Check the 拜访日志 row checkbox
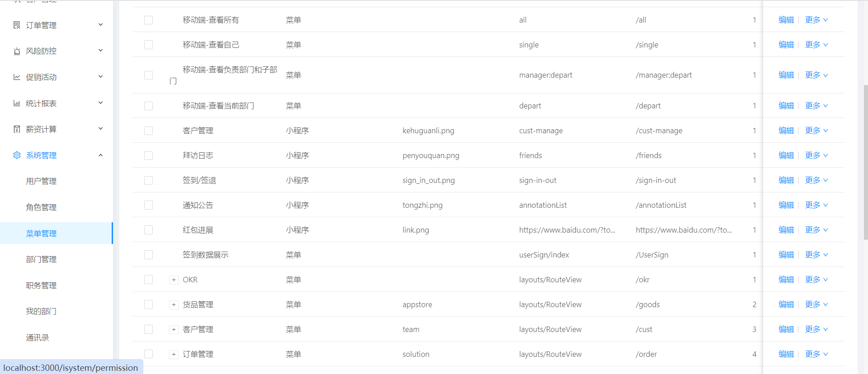The height and width of the screenshot is (374, 868). (148, 155)
